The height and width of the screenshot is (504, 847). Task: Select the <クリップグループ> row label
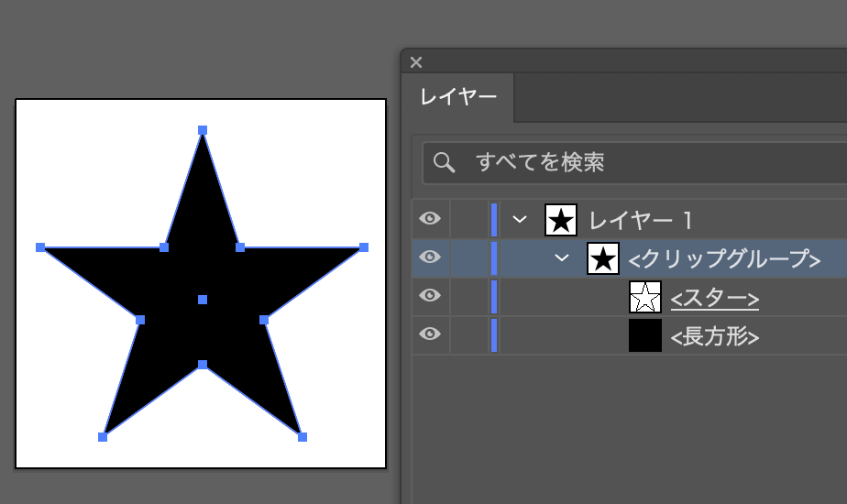(725, 258)
